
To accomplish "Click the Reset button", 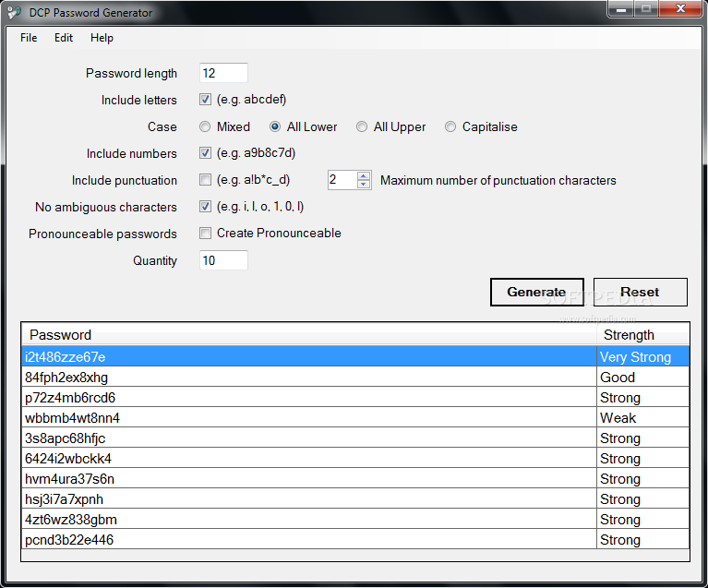I will click(x=640, y=293).
